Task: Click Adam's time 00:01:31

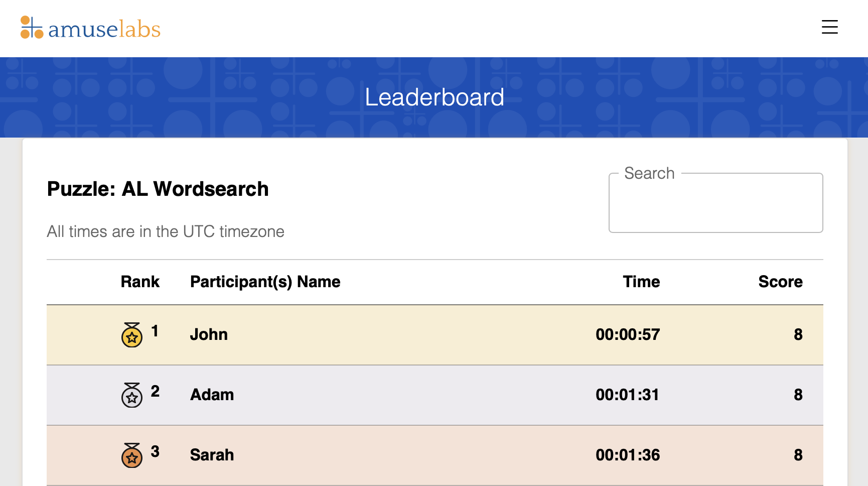Action: point(628,395)
